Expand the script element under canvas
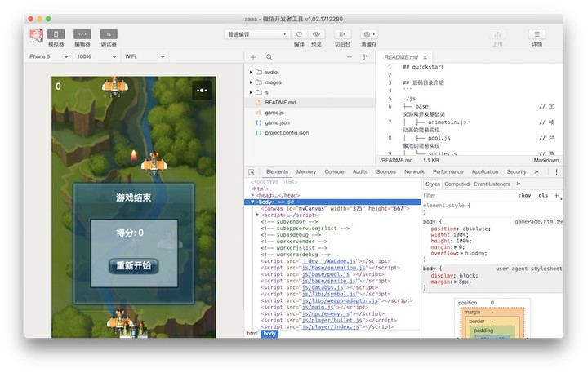The image size is (588, 373). click(257, 215)
